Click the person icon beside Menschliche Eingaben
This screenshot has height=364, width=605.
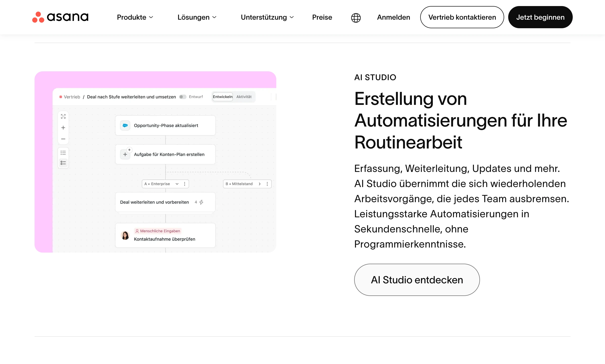click(x=137, y=231)
